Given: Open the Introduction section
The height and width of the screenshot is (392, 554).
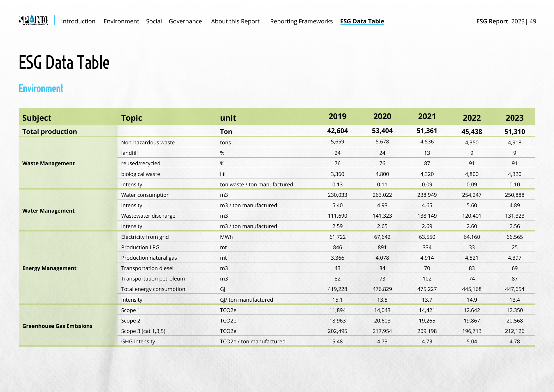Looking at the screenshot, I should [78, 21].
